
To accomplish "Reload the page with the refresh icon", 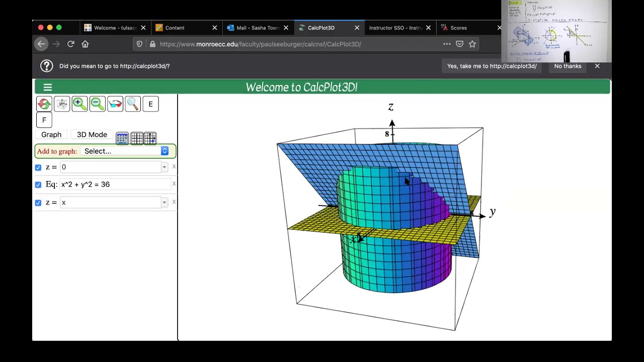I will click(x=71, y=44).
